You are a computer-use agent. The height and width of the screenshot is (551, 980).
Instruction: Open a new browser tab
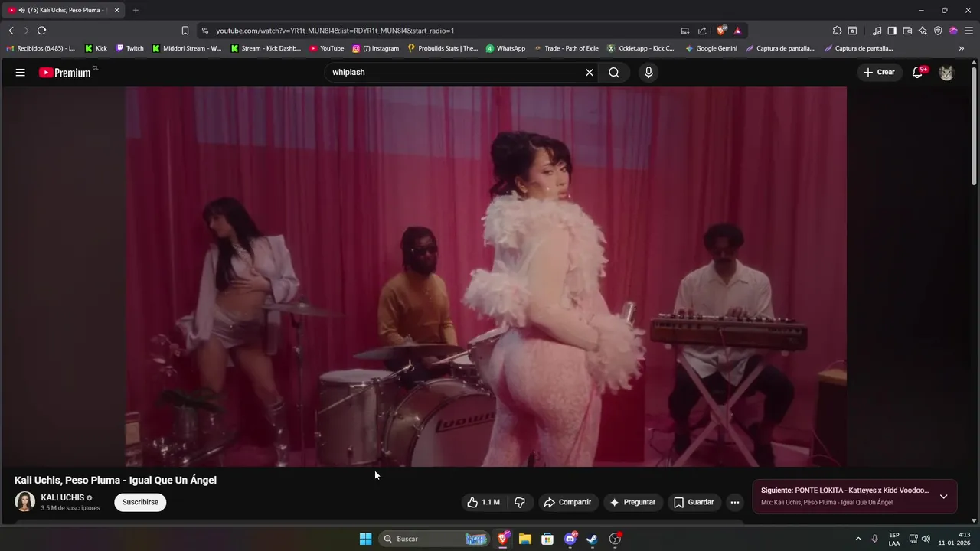pos(136,10)
